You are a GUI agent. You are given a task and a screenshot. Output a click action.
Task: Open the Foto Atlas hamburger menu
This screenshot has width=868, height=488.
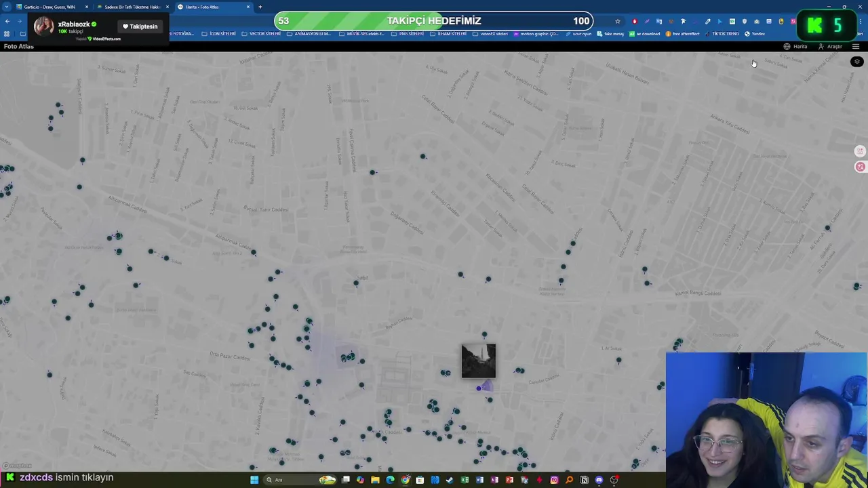click(x=856, y=47)
